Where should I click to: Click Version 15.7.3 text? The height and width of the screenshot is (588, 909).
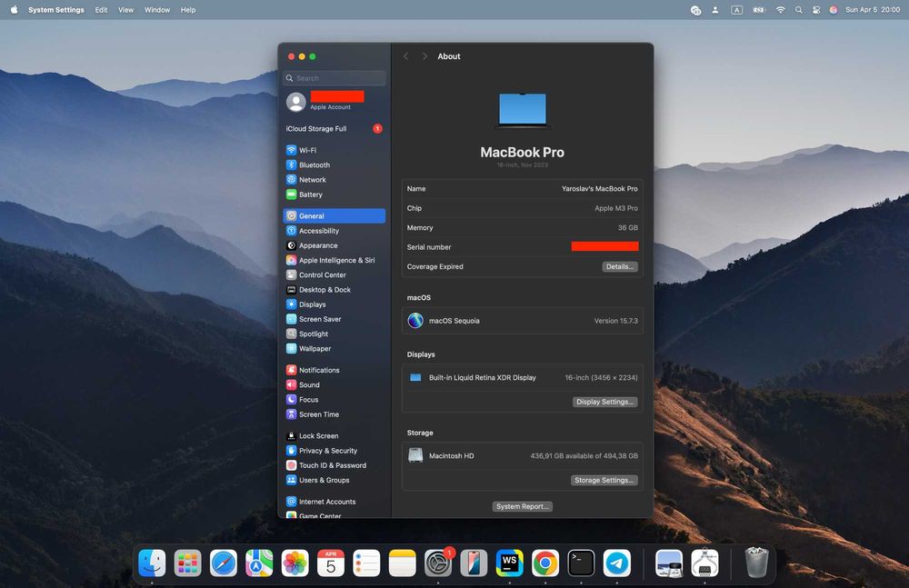615,321
